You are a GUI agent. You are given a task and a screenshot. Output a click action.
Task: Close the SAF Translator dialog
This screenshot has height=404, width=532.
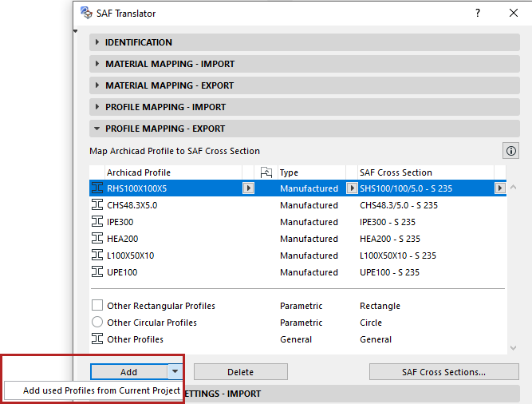point(514,13)
